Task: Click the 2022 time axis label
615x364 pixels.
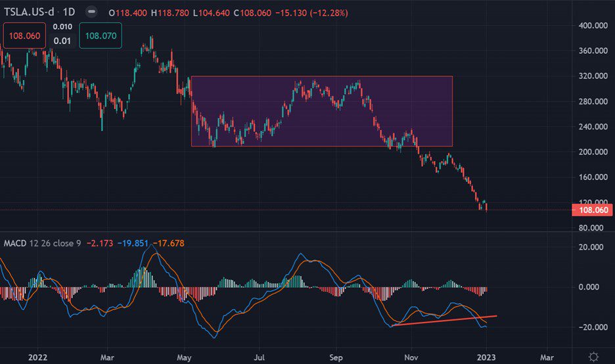Action: (37, 357)
